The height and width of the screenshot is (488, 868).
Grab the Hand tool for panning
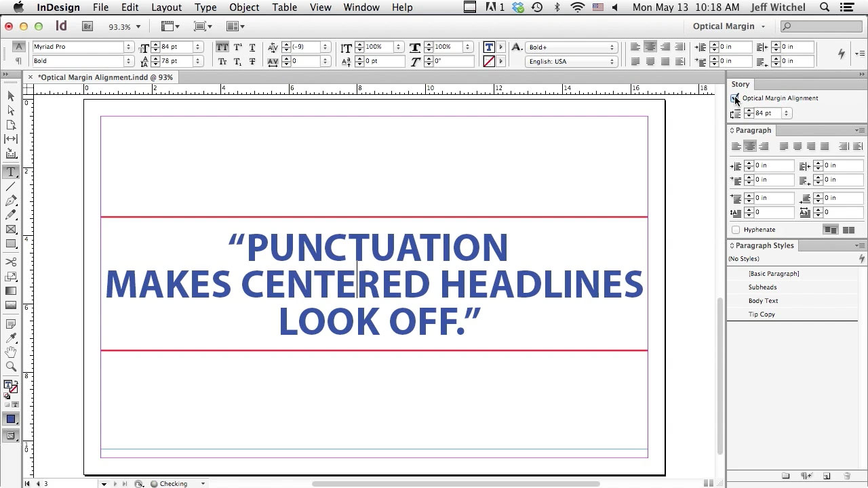pos(11,352)
